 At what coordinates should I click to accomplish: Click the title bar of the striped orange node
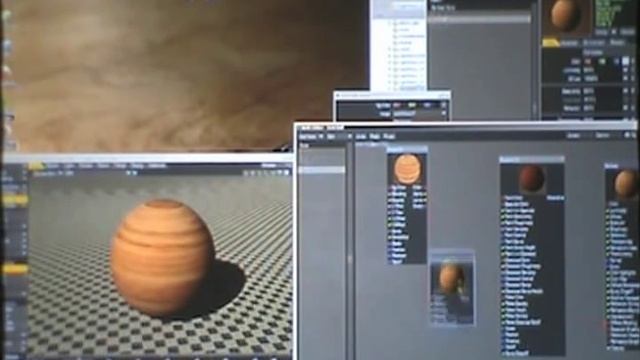[407, 149]
